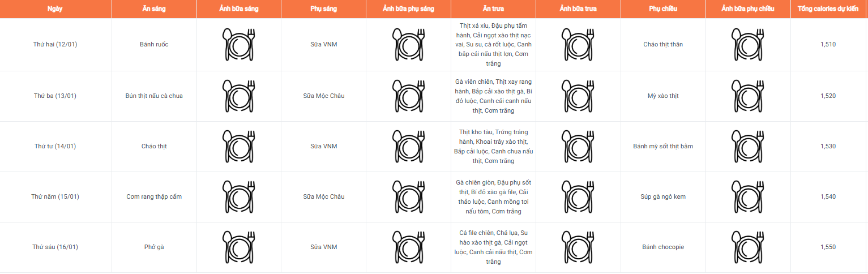The height and width of the screenshot is (274, 868).
Task: Open the lunch photo icon for Thứ hai (12/01)
Action: tap(578, 45)
